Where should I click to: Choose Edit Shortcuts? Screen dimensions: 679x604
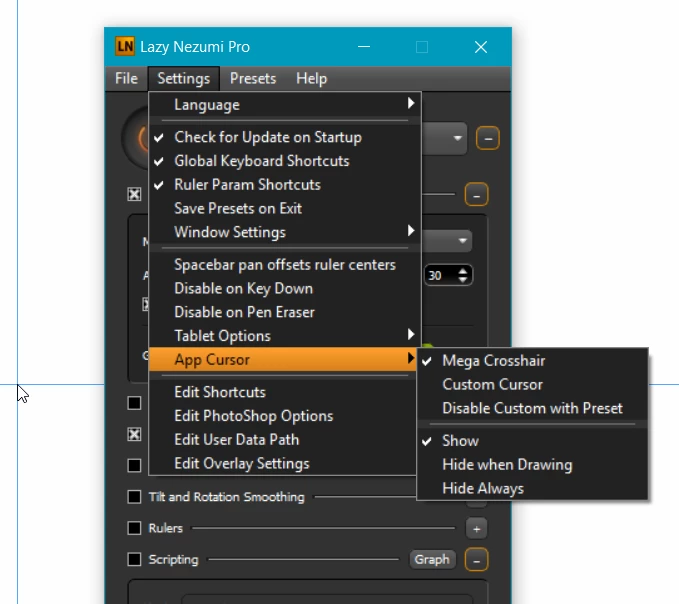tap(283, 392)
